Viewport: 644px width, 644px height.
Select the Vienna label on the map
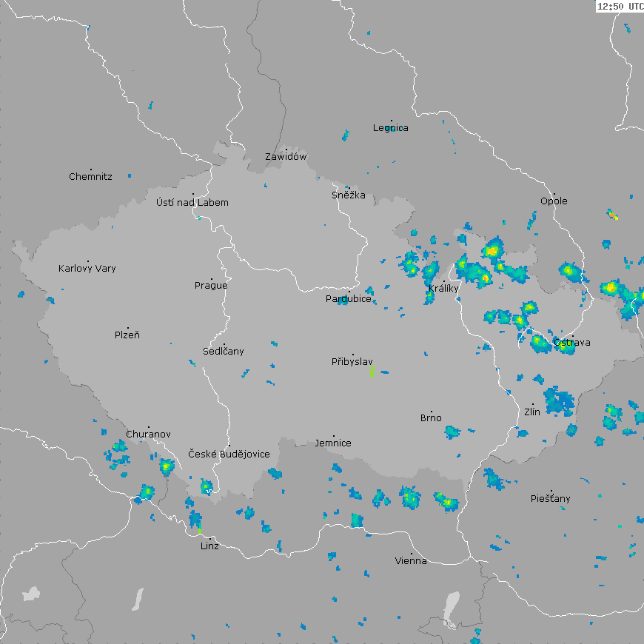[x=411, y=561]
